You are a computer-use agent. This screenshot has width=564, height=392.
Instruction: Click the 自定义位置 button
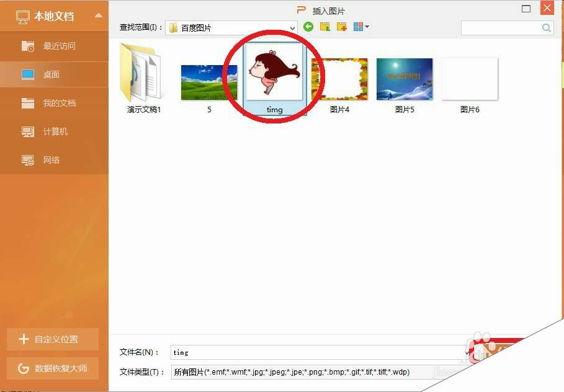pyautogui.click(x=53, y=339)
